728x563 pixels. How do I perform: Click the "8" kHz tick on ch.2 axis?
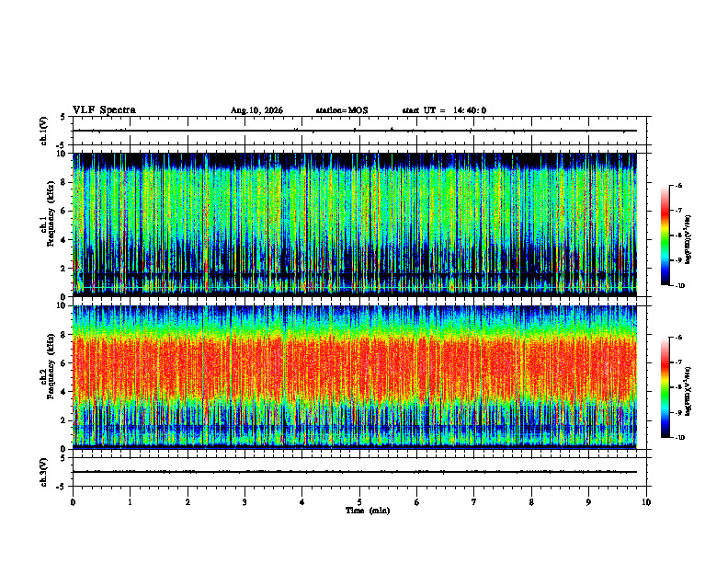tap(64, 335)
